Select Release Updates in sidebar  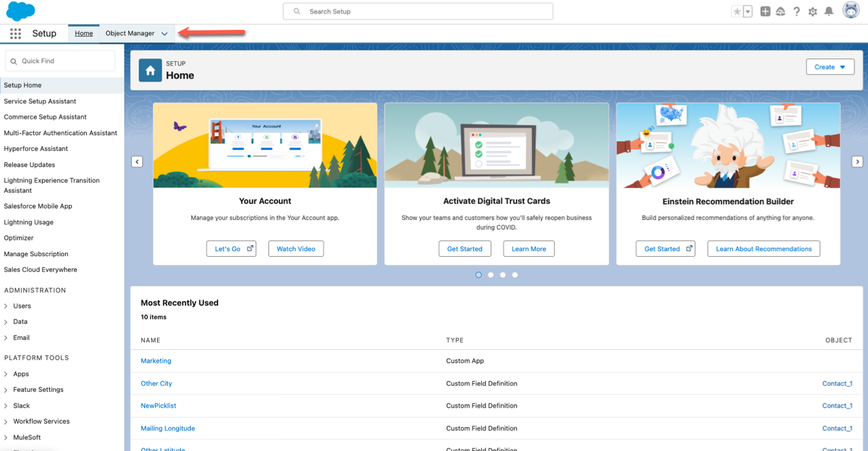pyautogui.click(x=29, y=165)
